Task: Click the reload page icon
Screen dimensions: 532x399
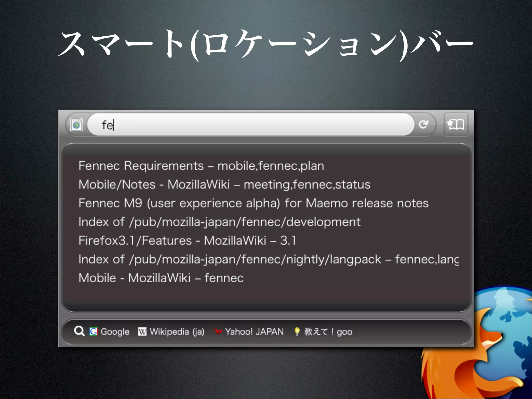Action: point(423,124)
